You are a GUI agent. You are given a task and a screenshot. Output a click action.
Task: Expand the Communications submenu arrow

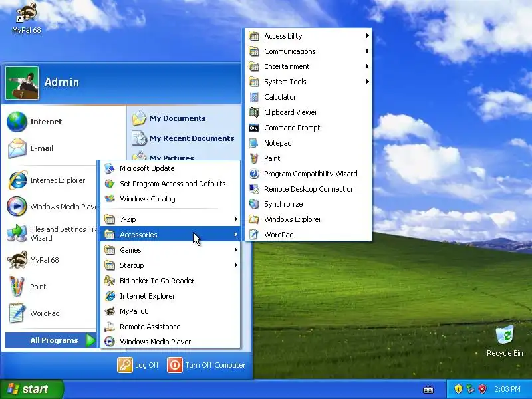368,51
